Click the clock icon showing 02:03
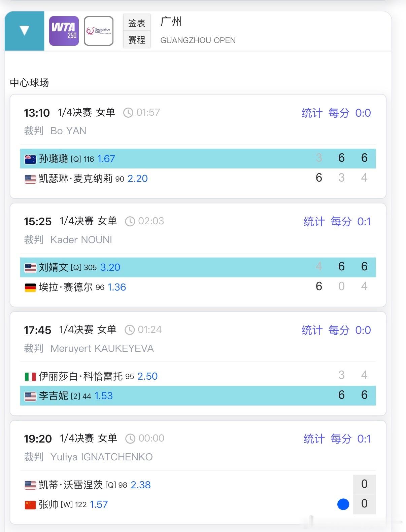 click(x=130, y=221)
